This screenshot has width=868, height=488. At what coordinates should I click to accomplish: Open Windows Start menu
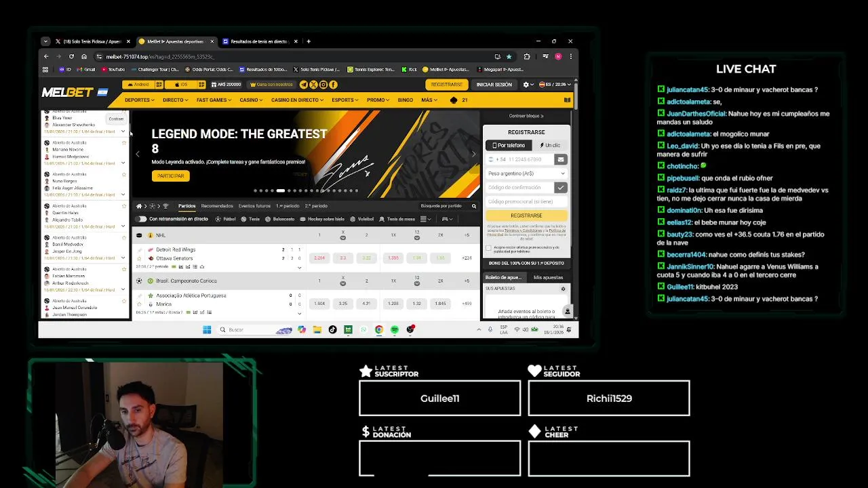[x=207, y=329]
